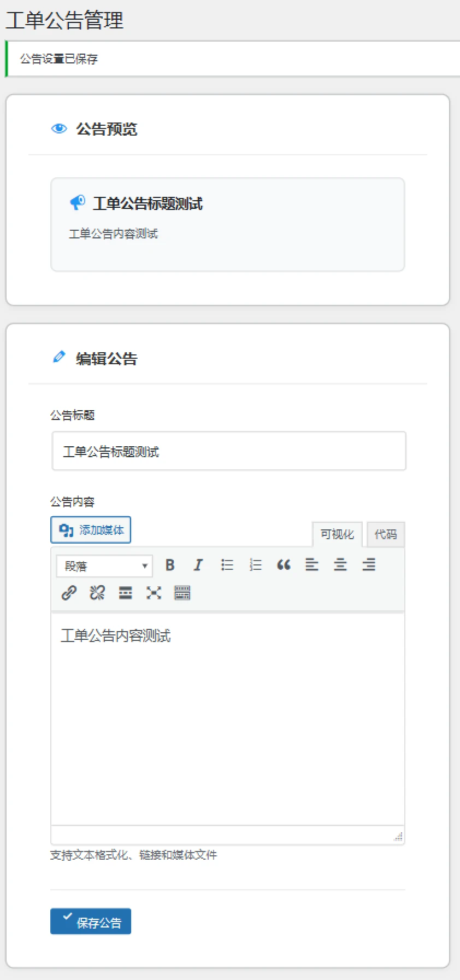Insert or edit a link
460x980 pixels.
pos(69,593)
